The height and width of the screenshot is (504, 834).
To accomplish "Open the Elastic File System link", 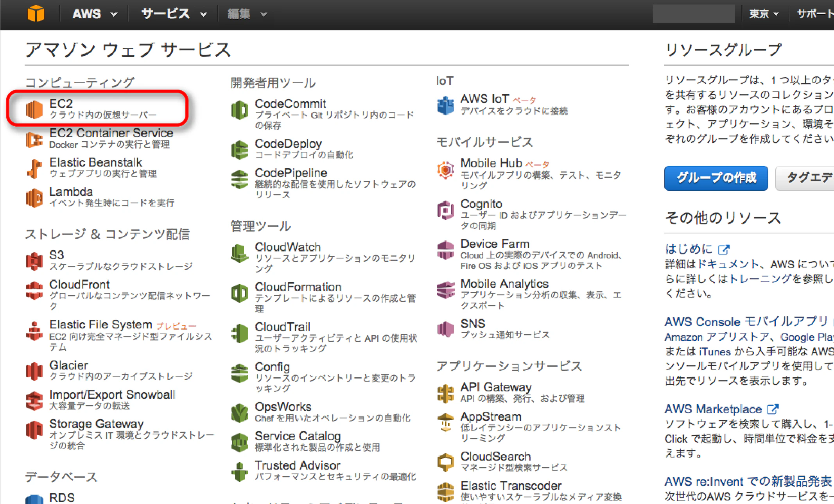I will click(x=100, y=325).
